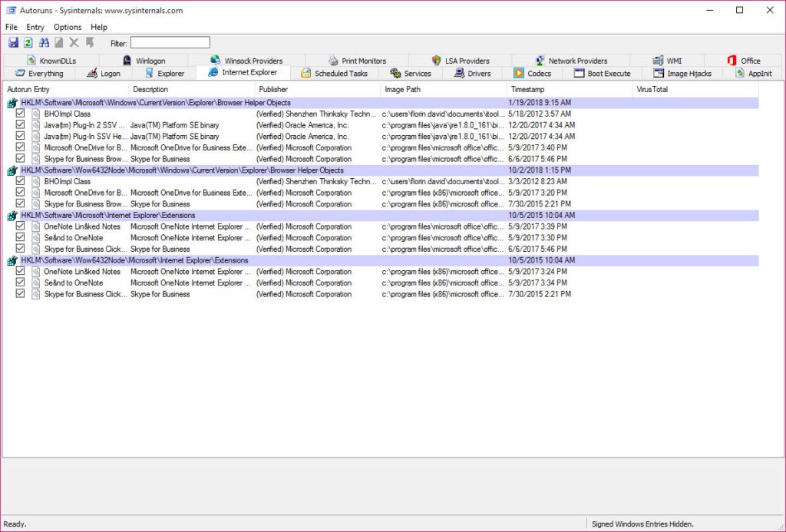Click Oracle America publisher in Java Plug-In SSV He... row
The width and height of the screenshot is (786, 532).
302,137
